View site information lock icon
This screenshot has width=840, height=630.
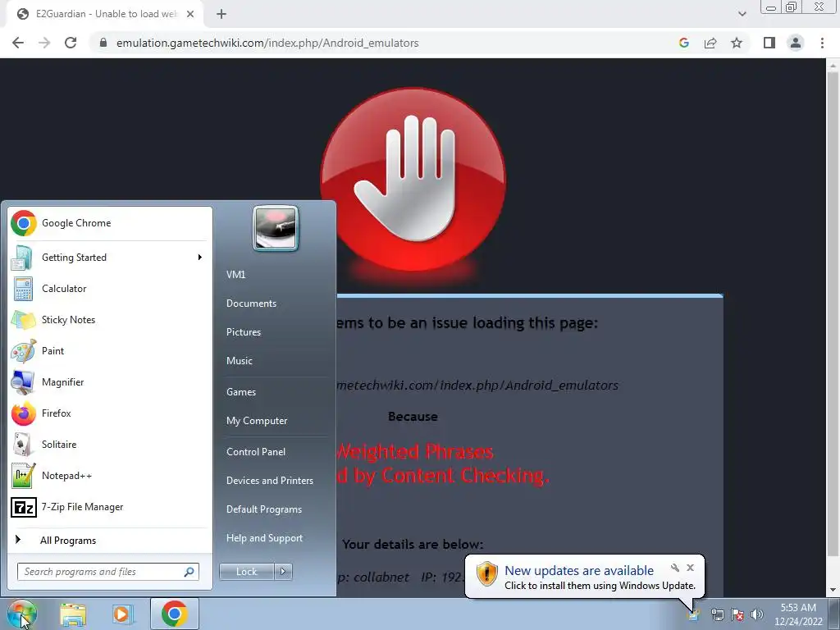pyautogui.click(x=103, y=43)
